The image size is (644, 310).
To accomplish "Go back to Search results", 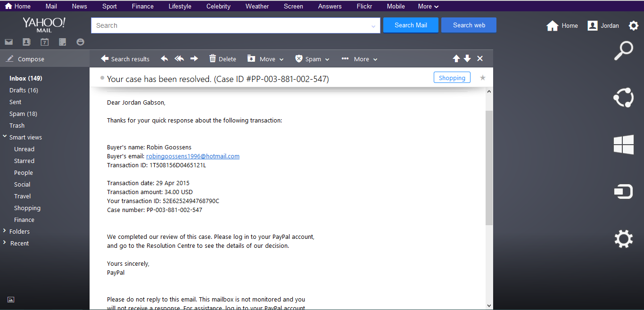I will pyautogui.click(x=125, y=59).
